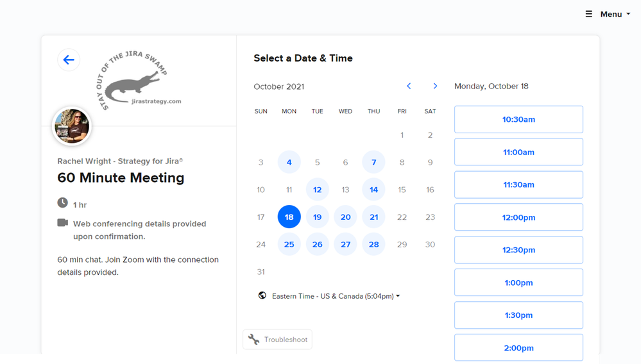Pick the 12:00pm time slot
Image resolution: width=641 pixels, height=364 pixels.
click(519, 217)
